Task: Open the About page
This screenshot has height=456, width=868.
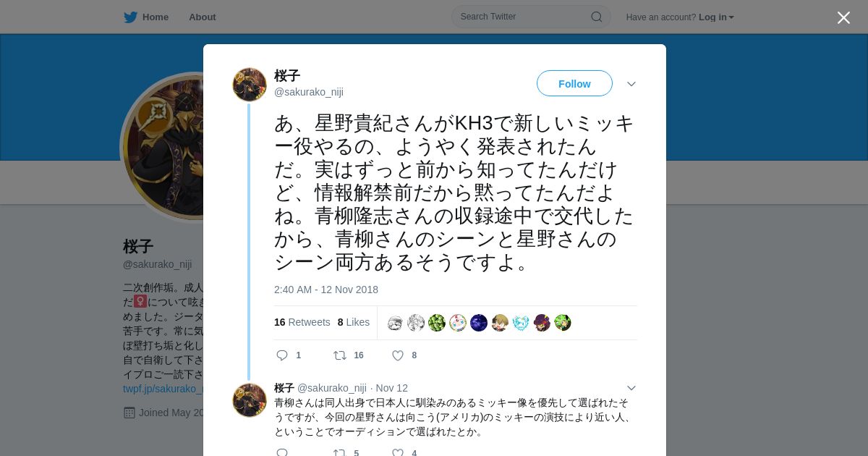Action: (203, 17)
